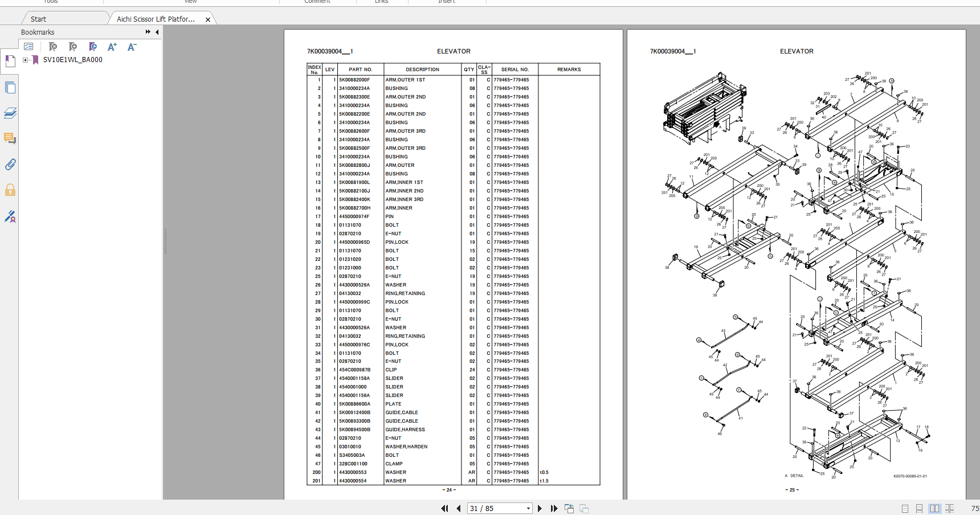Image resolution: width=980 pixels, height=515 pixels.
Task: Toggle Continuous scrolling page mode
Action: (x=919, y=508)
